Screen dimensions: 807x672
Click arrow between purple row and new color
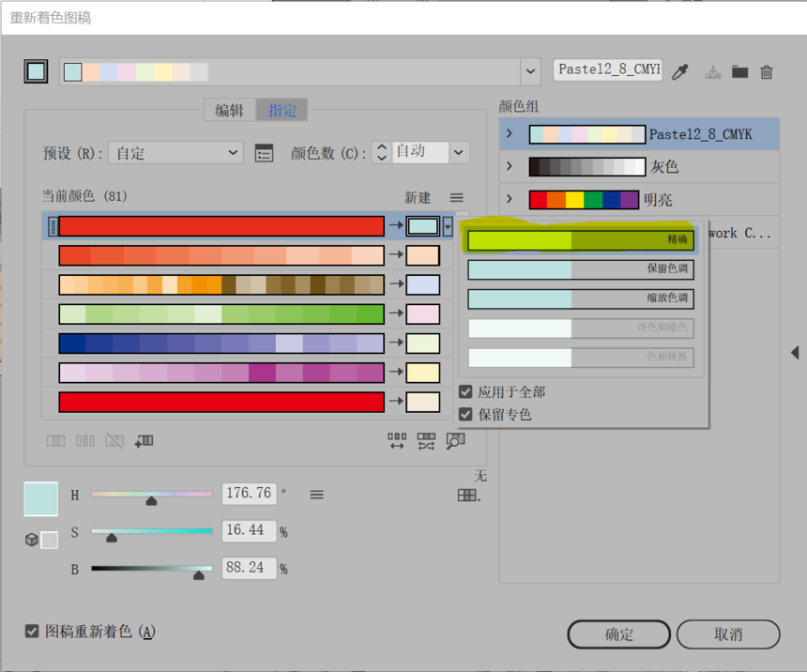[x=396, y=372]
